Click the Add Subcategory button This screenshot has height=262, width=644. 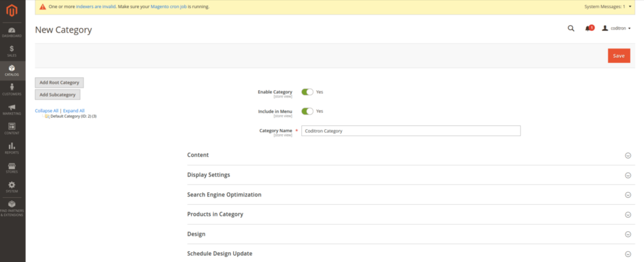[x=57, y=94]
